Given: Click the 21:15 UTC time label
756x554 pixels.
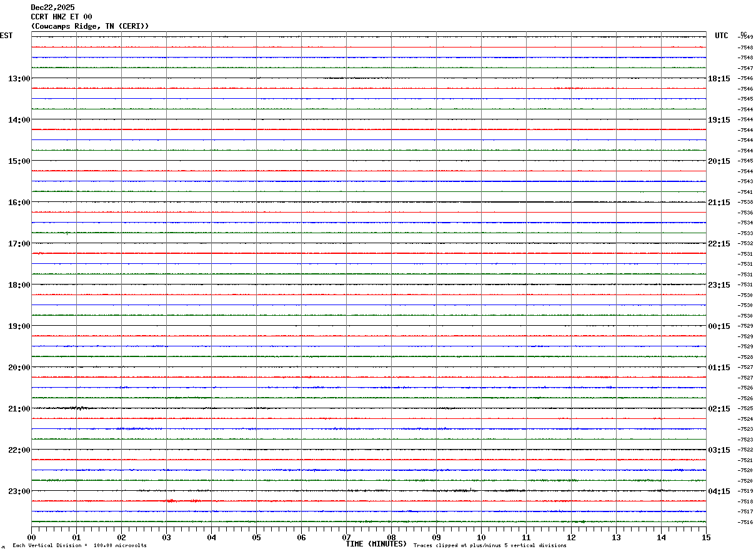Looking at the screenshot, I should point(719,203).
